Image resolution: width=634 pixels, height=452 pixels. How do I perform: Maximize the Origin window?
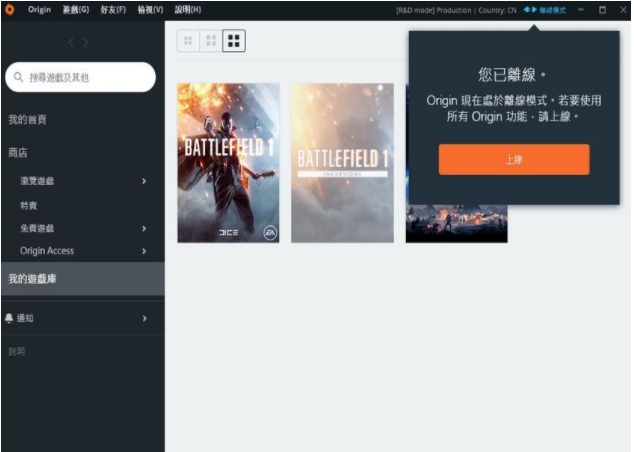click(602, 10)
